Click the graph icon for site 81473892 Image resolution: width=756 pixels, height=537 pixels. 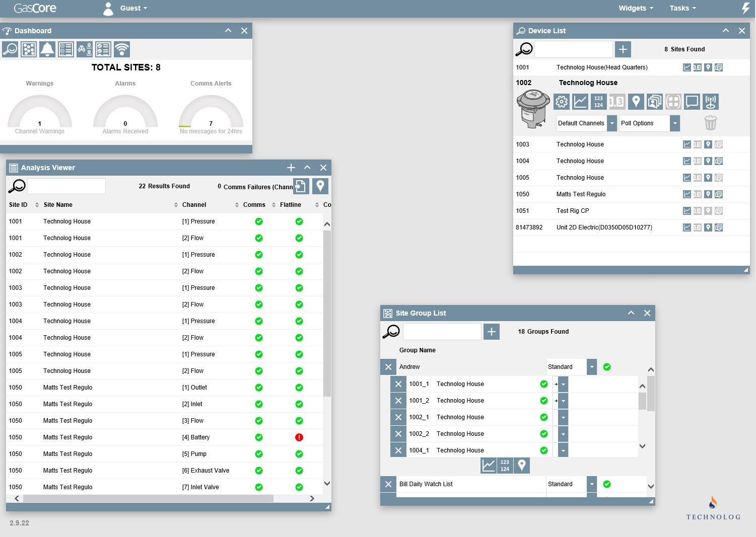(x=687, y=227)
